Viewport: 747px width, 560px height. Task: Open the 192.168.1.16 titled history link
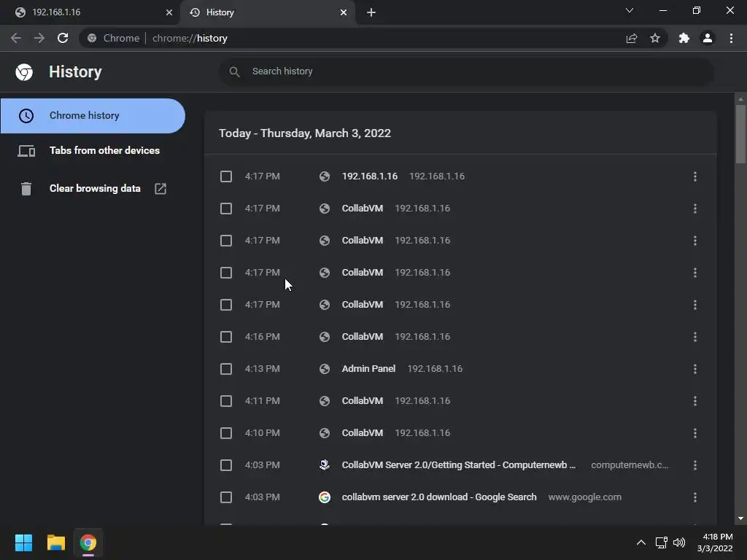(369, 176)
